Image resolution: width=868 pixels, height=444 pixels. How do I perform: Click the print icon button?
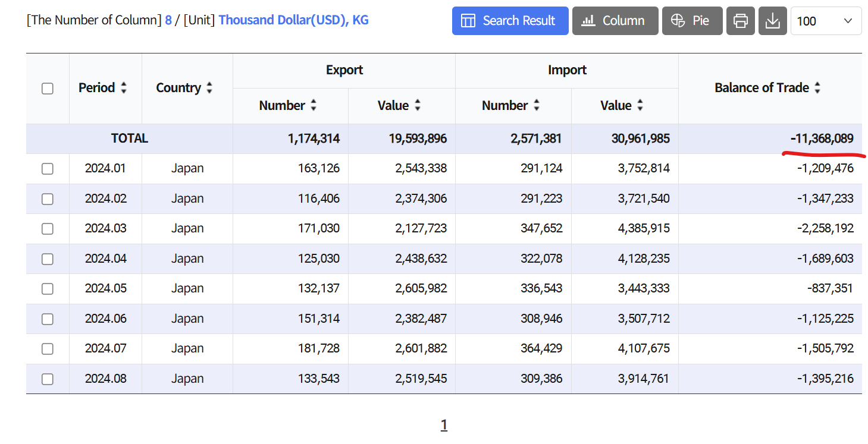coord(741,21)
